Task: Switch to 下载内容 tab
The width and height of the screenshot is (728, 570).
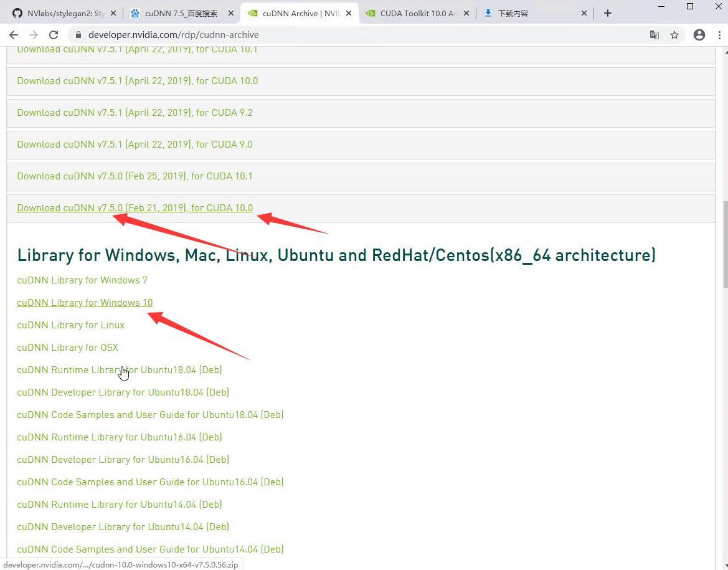Action: (x=535, y=14)
